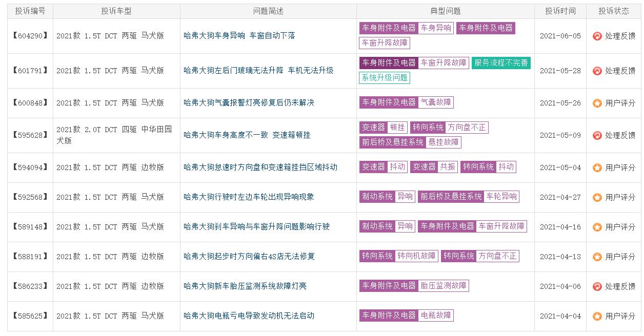Open complaint 哈弗大狗车身异响 车窗自动下落
The height and width of the screenshot is (336, 644).
pos(239,36)
